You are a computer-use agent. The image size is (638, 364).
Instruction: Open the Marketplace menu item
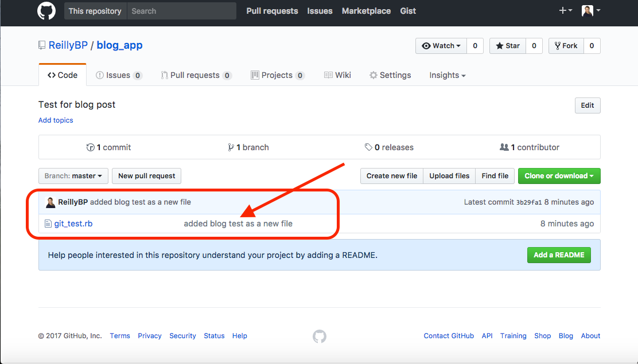pyautogui.click(x=366, y=10)
